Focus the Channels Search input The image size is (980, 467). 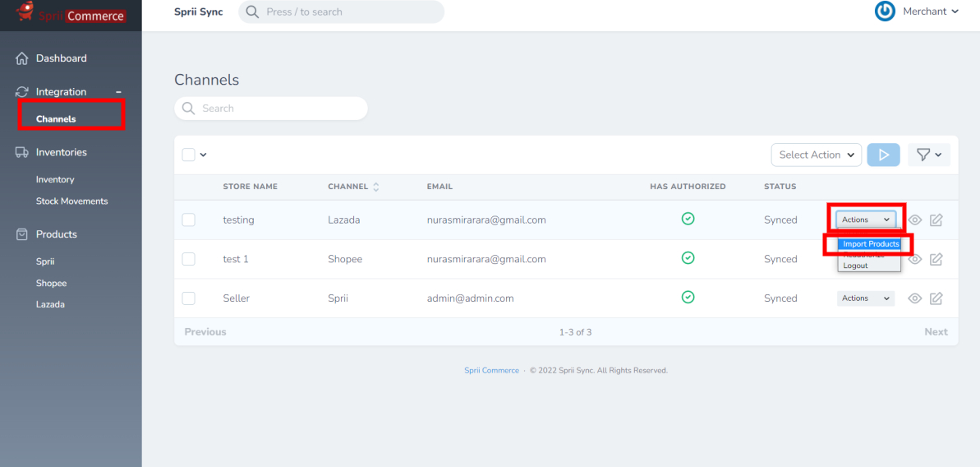pos(270,109)
